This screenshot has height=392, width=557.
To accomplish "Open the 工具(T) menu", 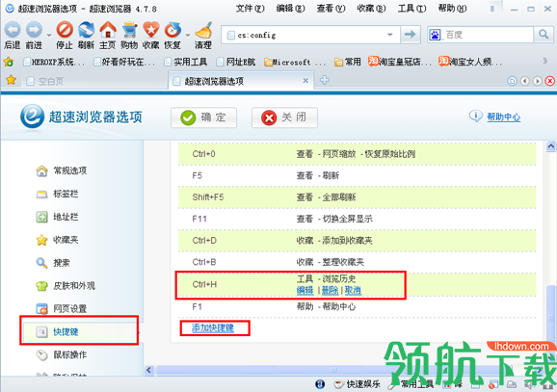I will click(411, 9).
